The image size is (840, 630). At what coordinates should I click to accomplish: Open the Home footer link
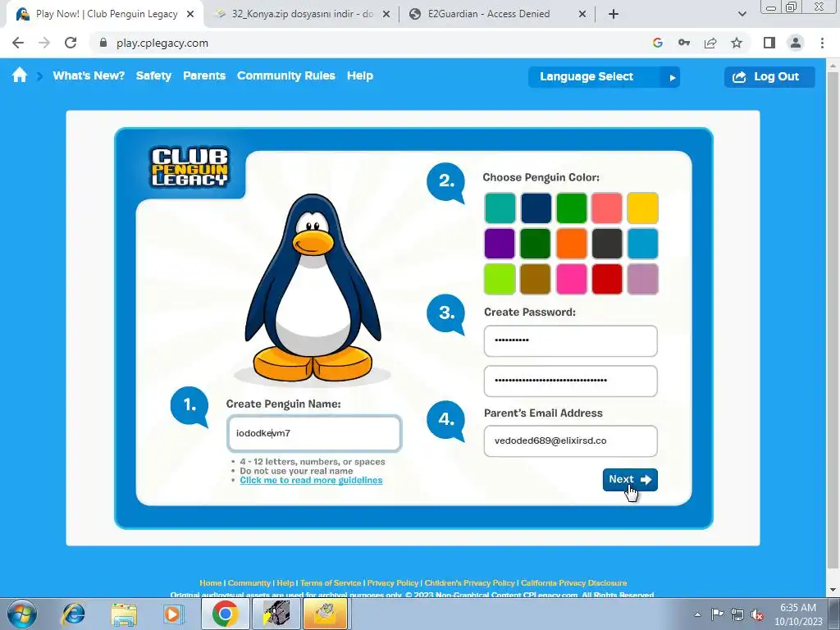click(x=211, y=583)
